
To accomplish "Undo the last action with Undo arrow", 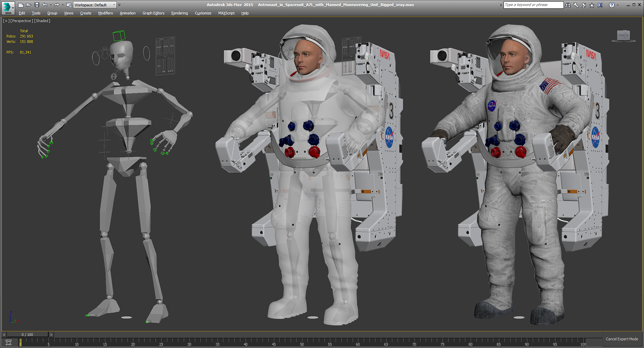I will pos(44,5).
